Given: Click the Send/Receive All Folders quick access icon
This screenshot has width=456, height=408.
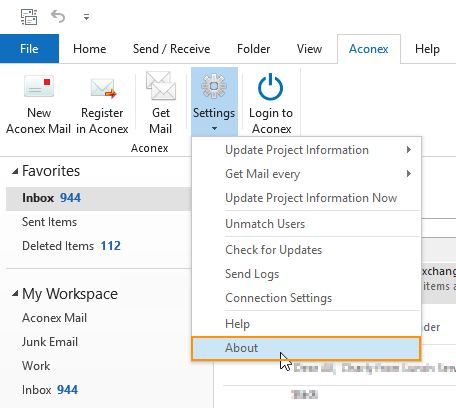Looking at the screenshot, I should click(29, 17).
